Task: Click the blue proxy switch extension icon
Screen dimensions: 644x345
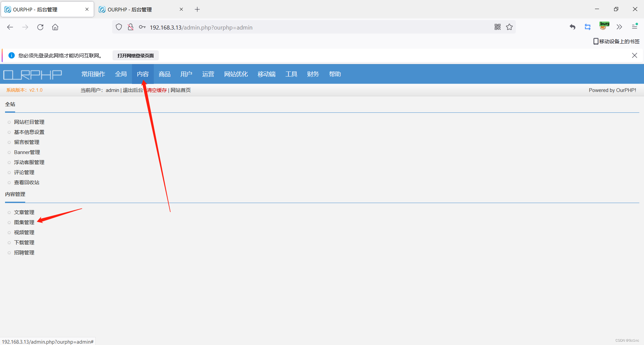Action: coord(588,27)
